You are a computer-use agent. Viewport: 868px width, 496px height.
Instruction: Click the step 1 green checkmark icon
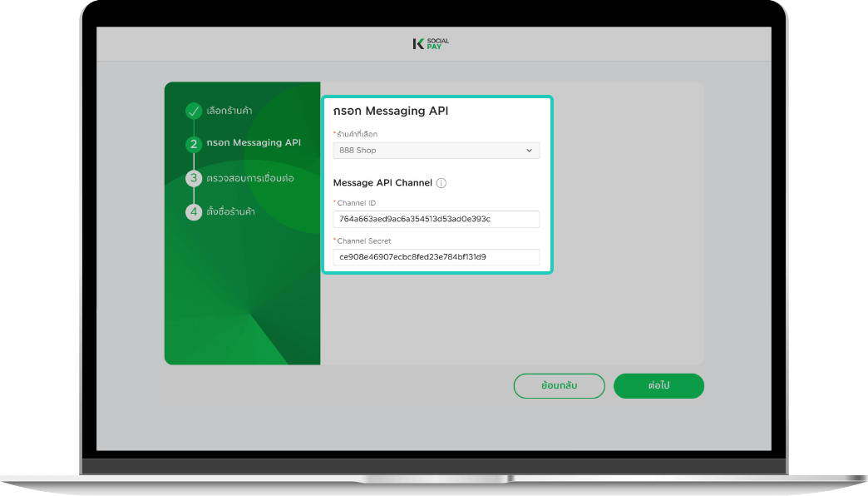pos(194,111)
